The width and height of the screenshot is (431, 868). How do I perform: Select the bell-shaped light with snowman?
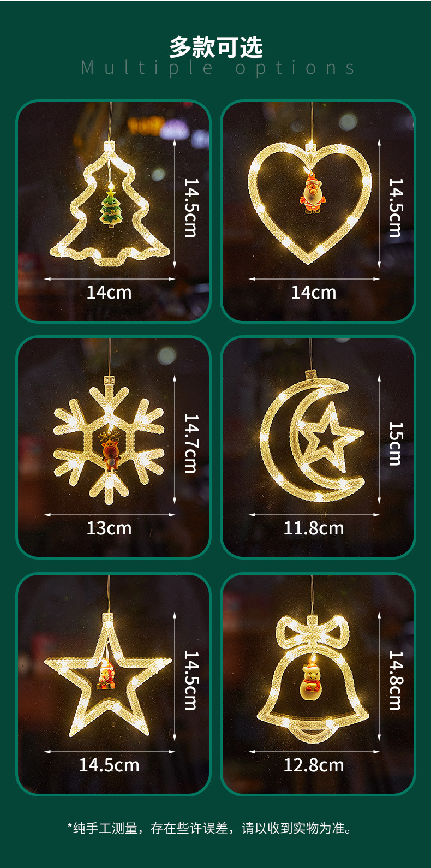click(x=318, y=684)
